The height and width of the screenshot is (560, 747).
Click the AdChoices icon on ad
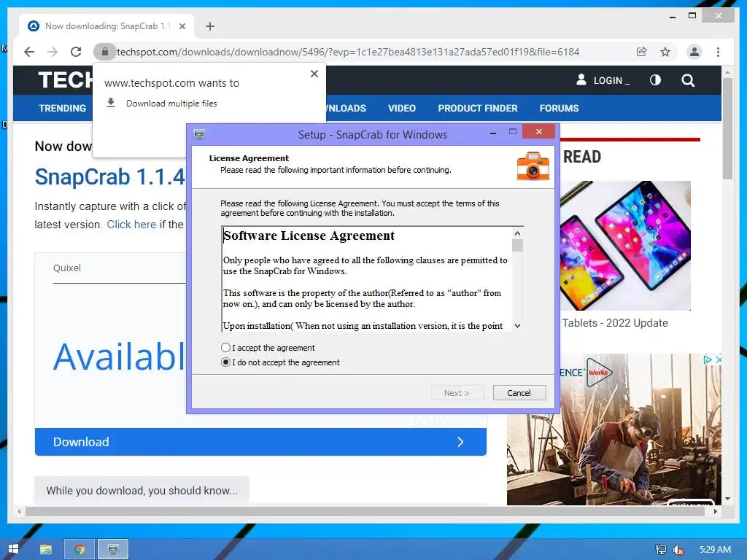click(x=708, y=360)
